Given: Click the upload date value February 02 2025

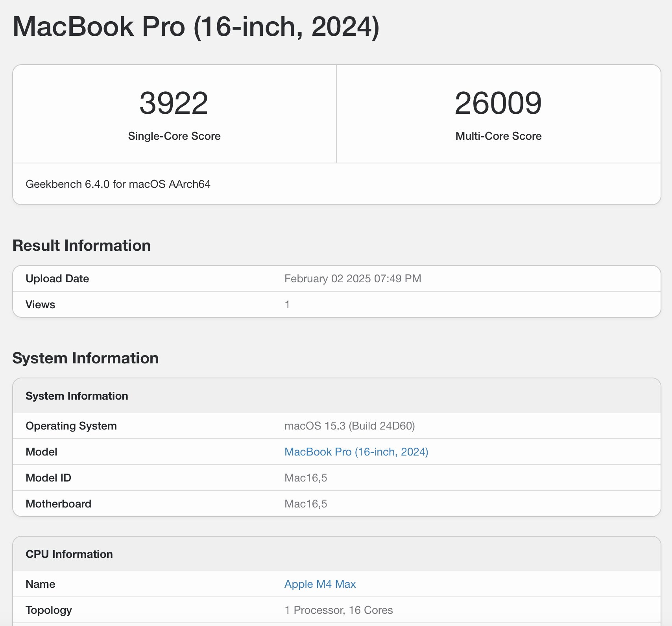Looking at the screenshot, I should point(353,278).
